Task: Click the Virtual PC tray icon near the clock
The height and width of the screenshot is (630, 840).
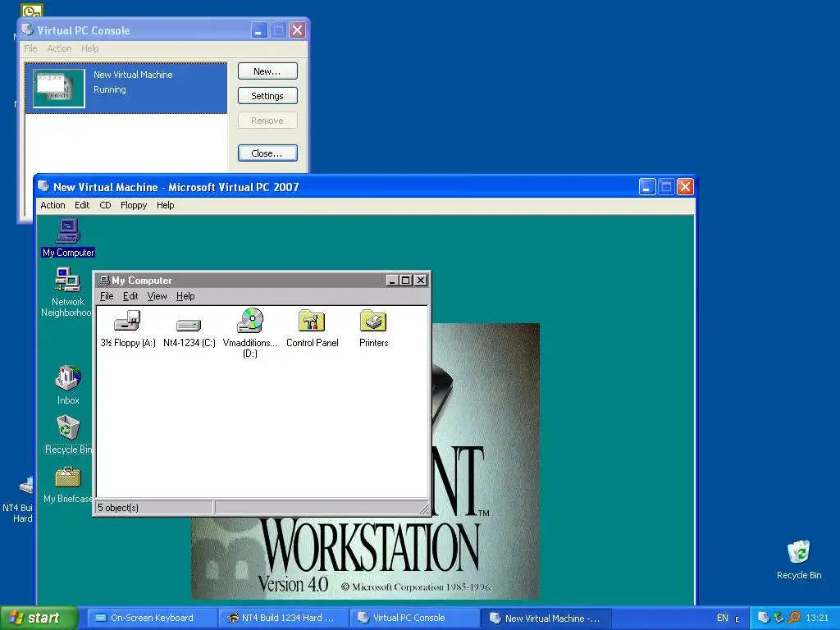Action: (763, 618)
